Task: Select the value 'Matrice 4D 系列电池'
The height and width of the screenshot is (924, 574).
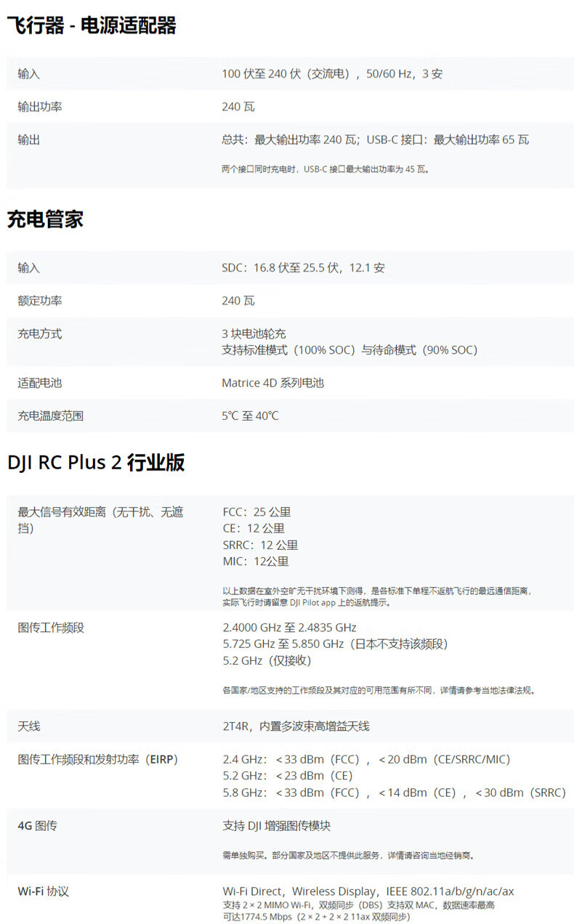Action: click(x=272, y=383)
